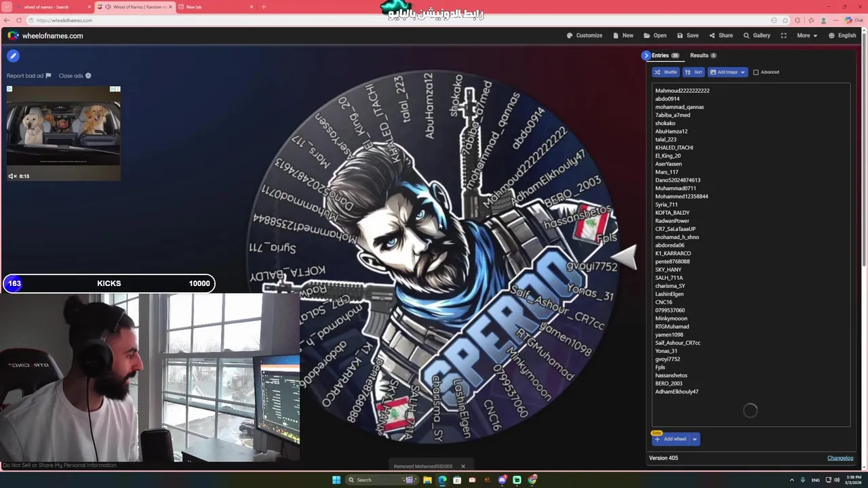Select entry Minkymooon in list
The image size is (868, 488).
(671, 319)
